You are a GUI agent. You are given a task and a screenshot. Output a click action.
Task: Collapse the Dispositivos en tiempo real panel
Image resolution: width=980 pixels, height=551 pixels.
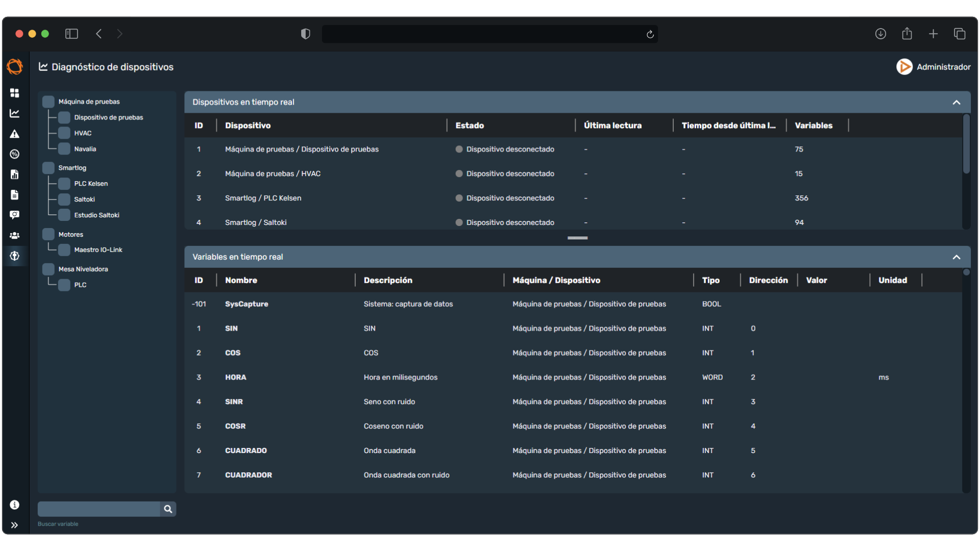click(957, 102)
